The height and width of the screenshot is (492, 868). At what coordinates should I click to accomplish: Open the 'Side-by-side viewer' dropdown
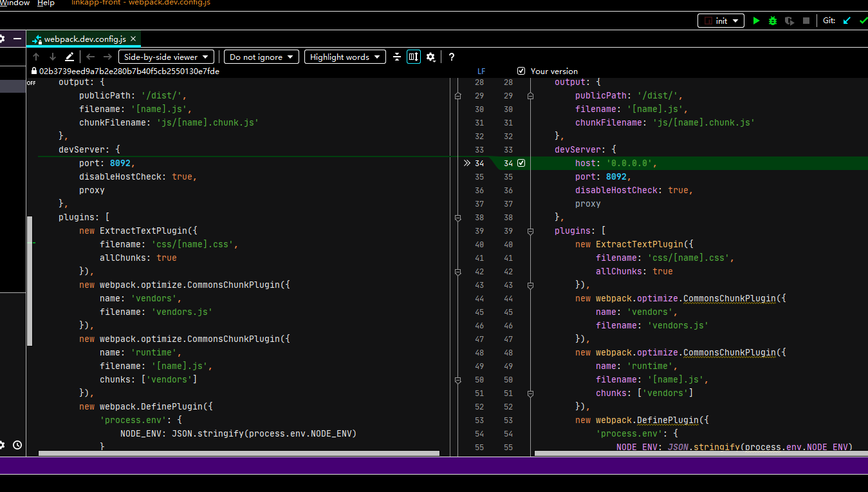pyautogui.click(x=166, y=57)
